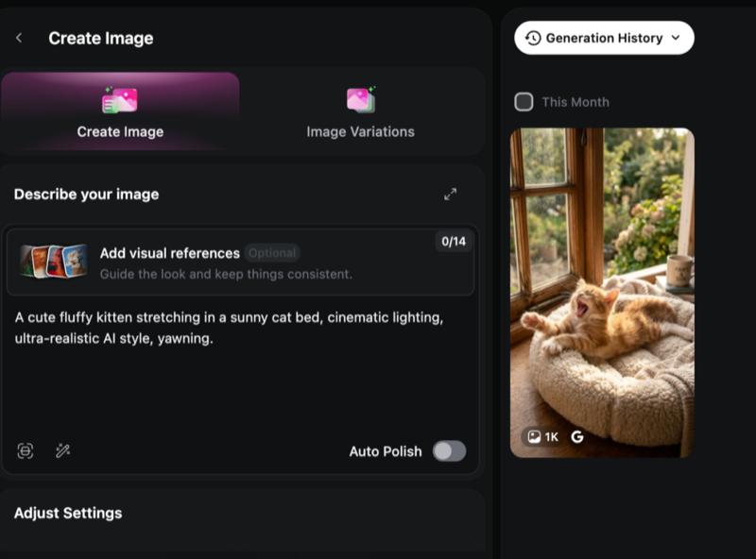This screenshot has height=559, width=756.
Task: Click the stacked reference images icon
Action: click(x=54, y=261)
